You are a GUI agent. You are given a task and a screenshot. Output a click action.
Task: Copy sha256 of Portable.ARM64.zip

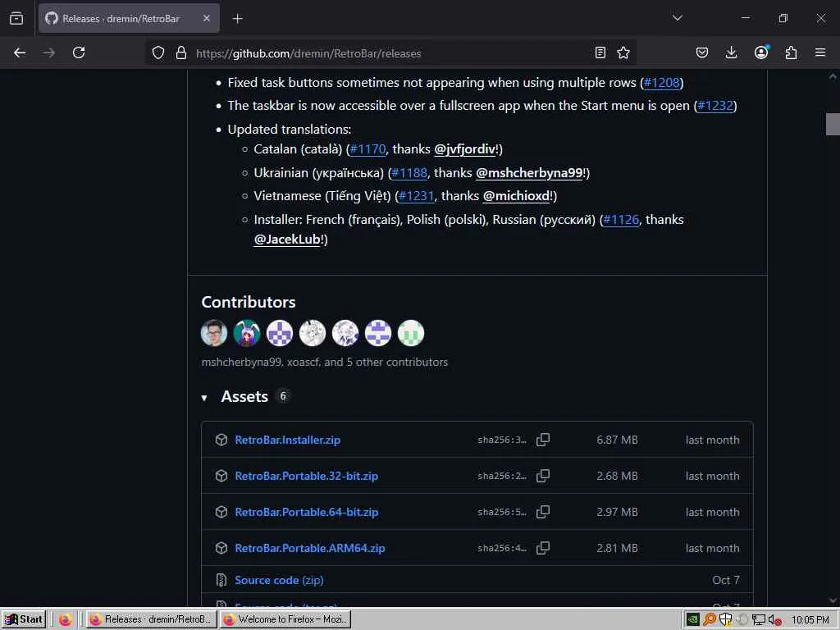(x=543, y=548)
